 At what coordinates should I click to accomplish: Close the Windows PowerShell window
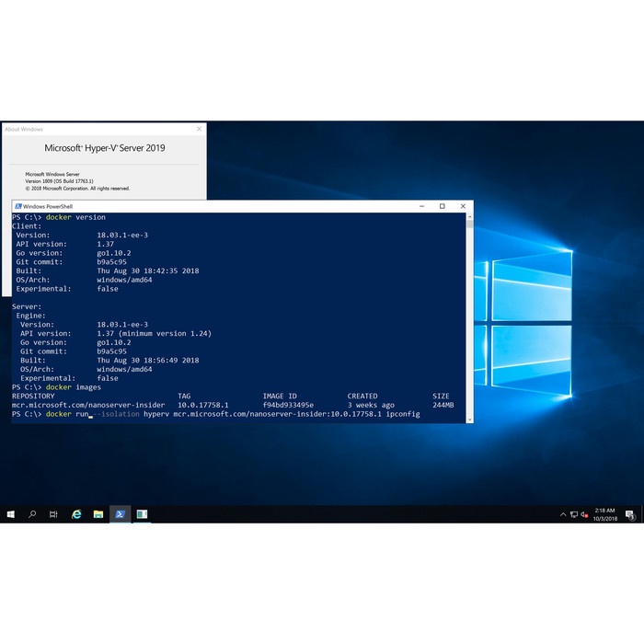pyautogui.click(x=463, y=206)
